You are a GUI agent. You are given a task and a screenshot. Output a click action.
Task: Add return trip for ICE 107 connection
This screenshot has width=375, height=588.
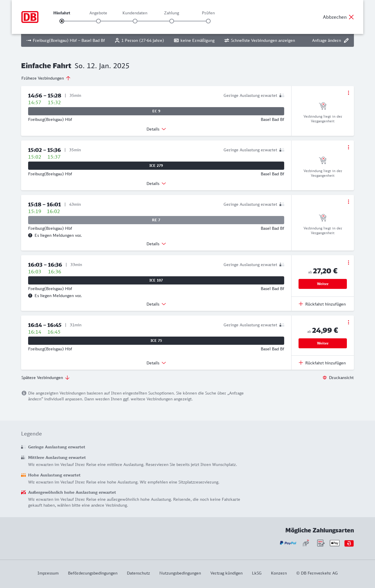coord(322,304)
